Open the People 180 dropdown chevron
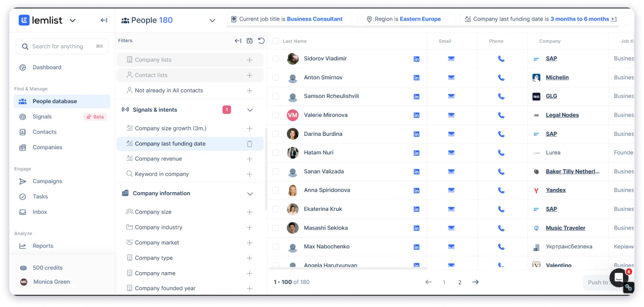This screenshot has height=307, width=644. tap(212, 20)
